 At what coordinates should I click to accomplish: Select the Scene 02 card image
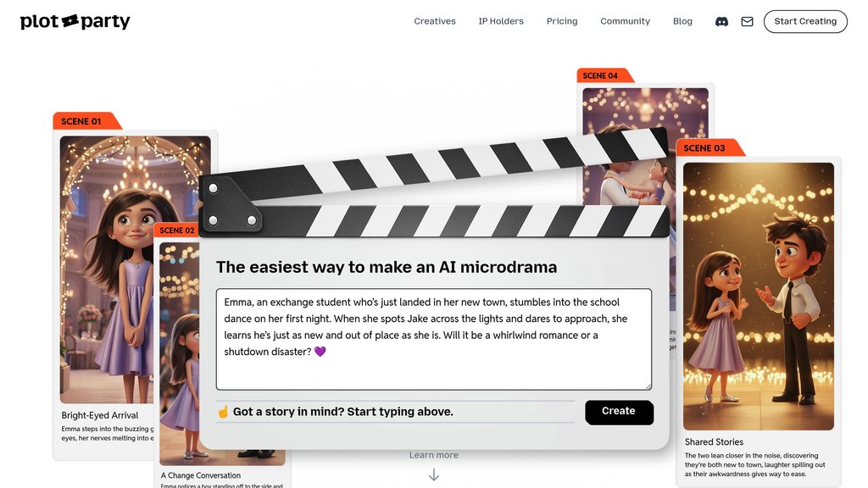180,353
